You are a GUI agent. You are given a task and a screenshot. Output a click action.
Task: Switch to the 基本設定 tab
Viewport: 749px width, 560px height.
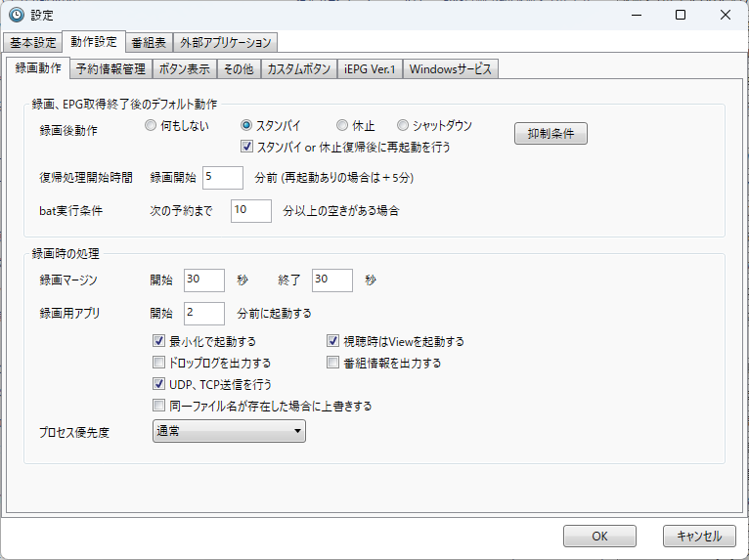(x=33, y=42)
